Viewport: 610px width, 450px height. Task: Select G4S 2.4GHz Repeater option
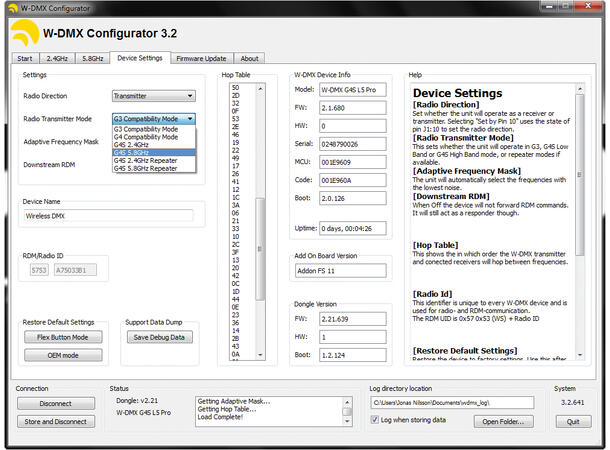pos(154,160)
